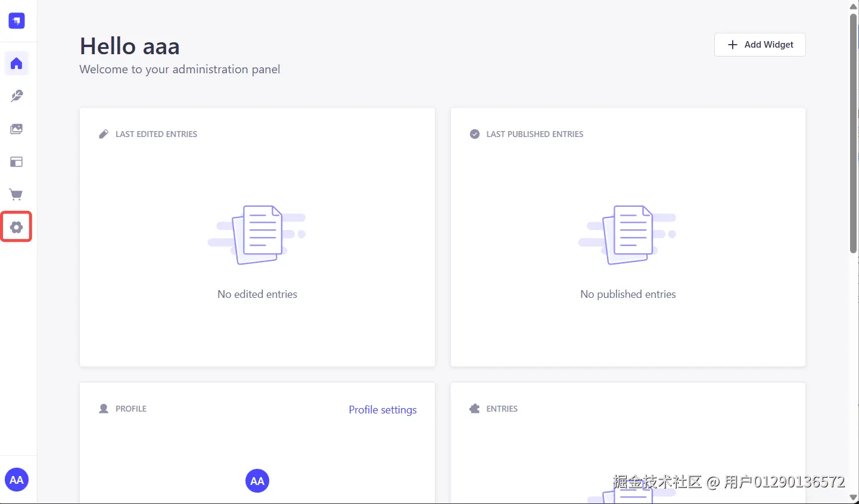The height and width of the screenshot is (504, 859).
Task: Click the scrollbar down arrow
Action: coord(854,497)
